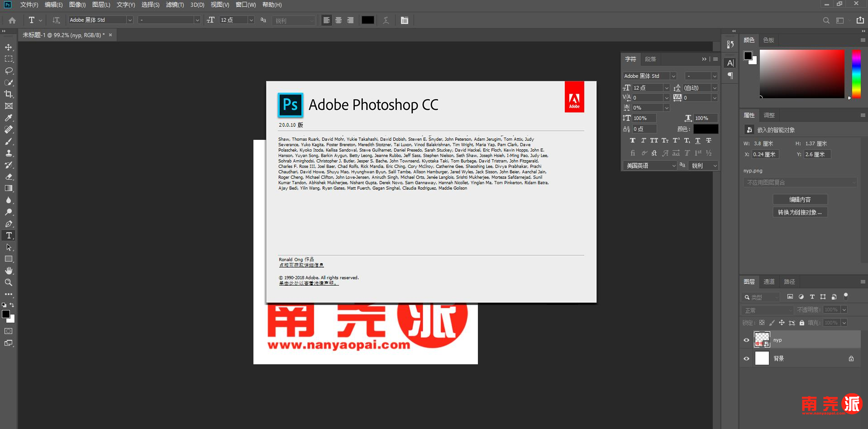Select the Lasso tool
The height and width of the screenshot is (429, 868).
click(9, 71)
